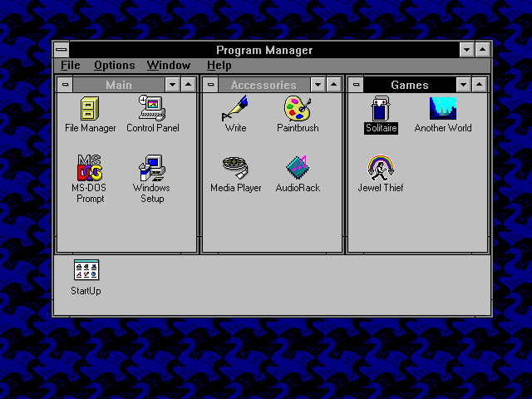
Task: Select the MS-DOS Prompt icon
Action: 90,168
